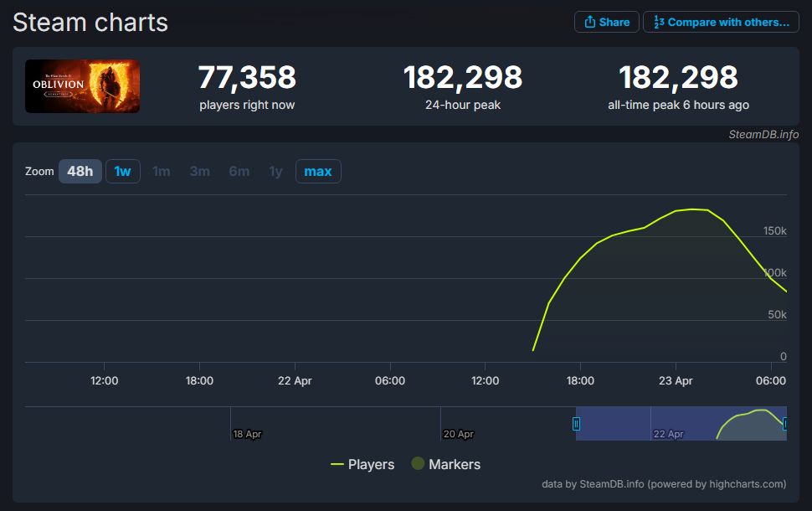Open the Oblivion game banner image
The width and height of the screenshot is (812, 511).
[82, 86]
